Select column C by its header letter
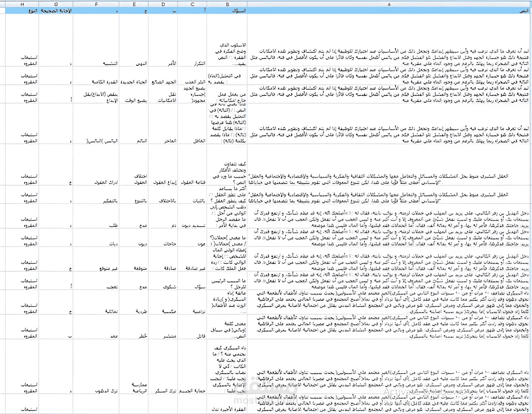The width and height of the screenshot is (532, 414). [x=192, y=4]
